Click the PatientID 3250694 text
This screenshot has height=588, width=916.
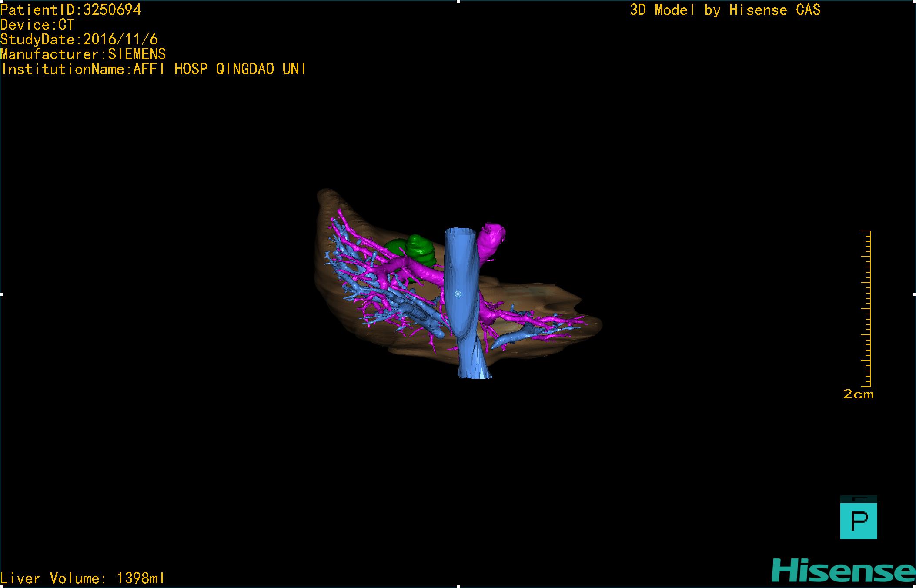[71, 10]
